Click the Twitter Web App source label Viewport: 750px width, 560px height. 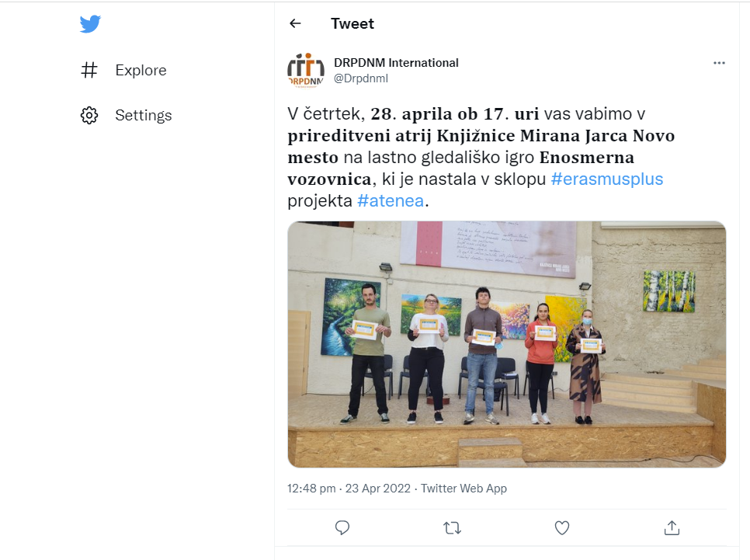(464, 489)
